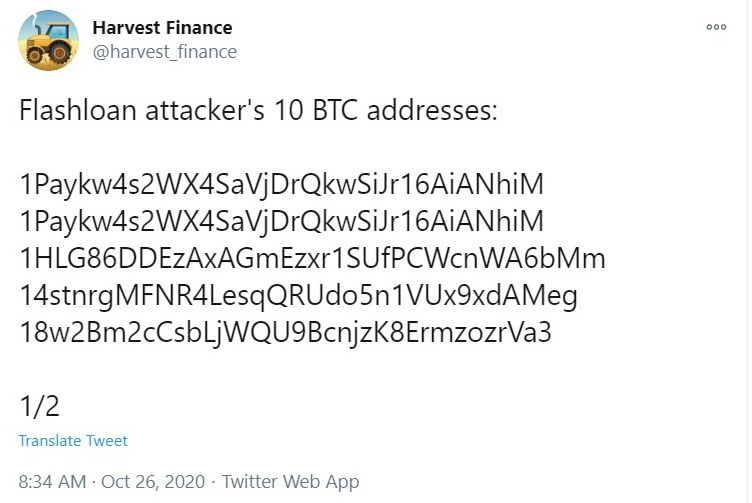
Task: Open the tweet's three-dot more options menu
Action: click(x=716, y=27)
